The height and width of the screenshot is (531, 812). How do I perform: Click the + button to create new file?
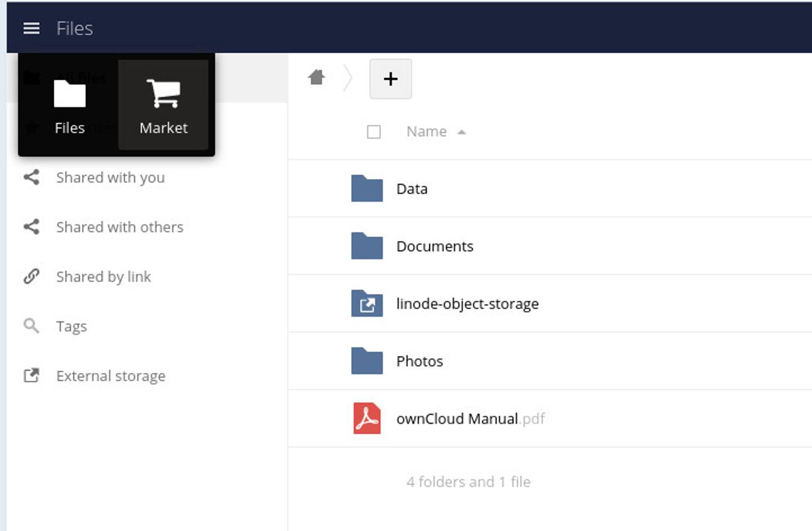pyautogui.click(x=390, y=78)
